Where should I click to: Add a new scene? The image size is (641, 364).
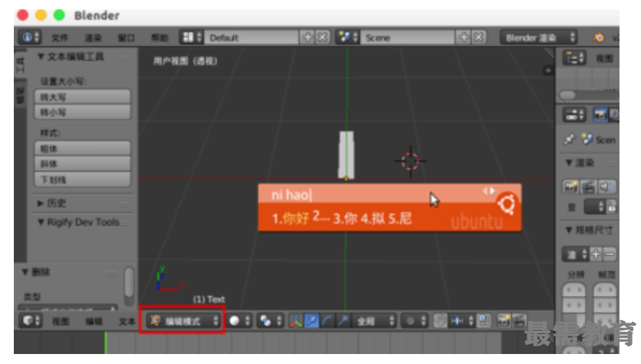(463, 38)
